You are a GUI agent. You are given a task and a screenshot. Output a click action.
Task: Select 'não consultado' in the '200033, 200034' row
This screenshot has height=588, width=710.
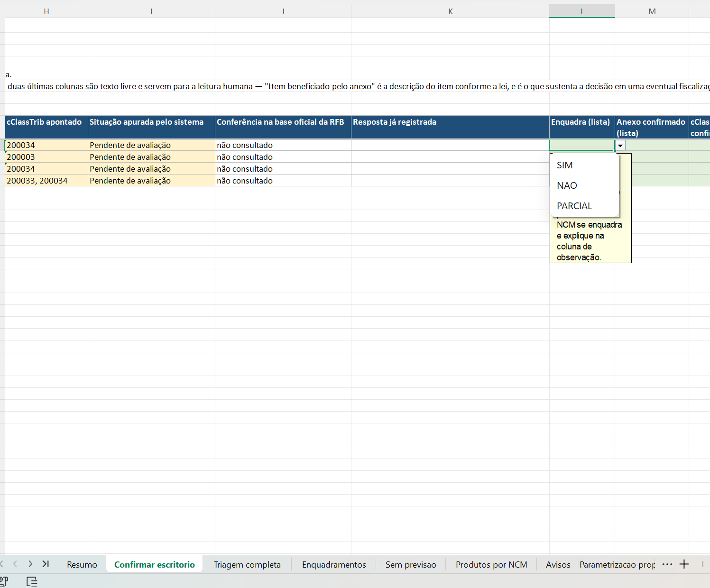tap(283, 181)
